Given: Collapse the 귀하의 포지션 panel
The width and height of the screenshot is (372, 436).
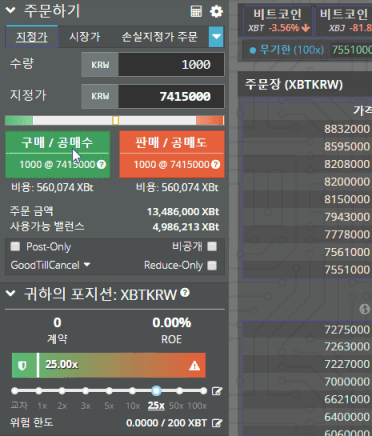Looking at the screenshot, I should click(x=11, y=293).
